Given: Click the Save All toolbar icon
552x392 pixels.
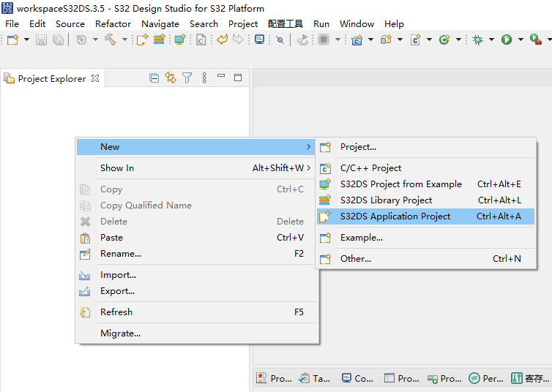Looking at the screenshot, I should (58, 39).
